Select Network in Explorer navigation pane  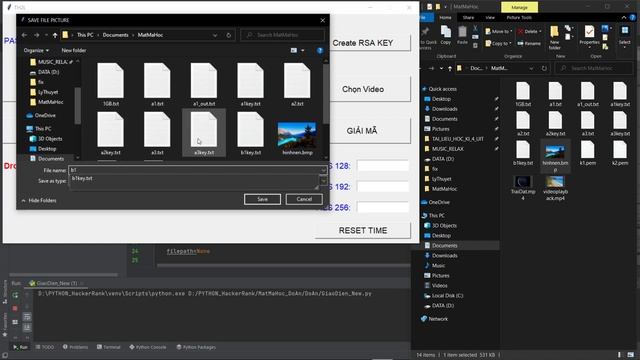438,319
